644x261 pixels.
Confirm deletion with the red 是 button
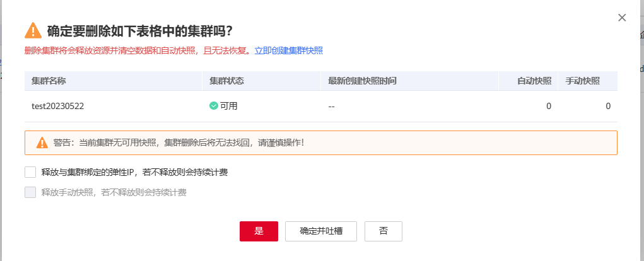click(259, 231)
